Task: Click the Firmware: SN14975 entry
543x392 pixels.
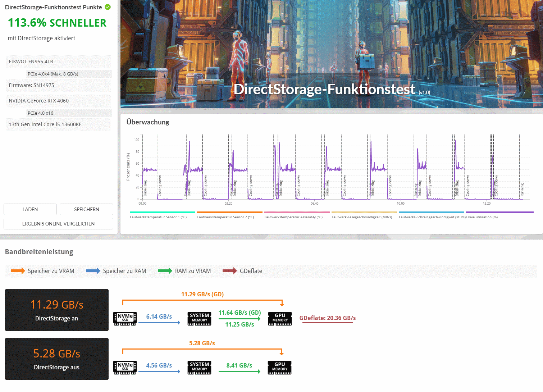Action: tap(59, 85)
